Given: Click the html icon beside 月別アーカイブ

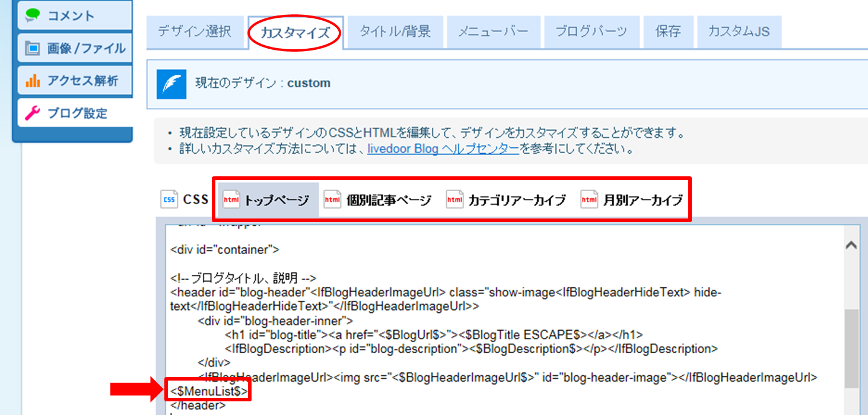Looking at the screenshot, I should [589, 199].
